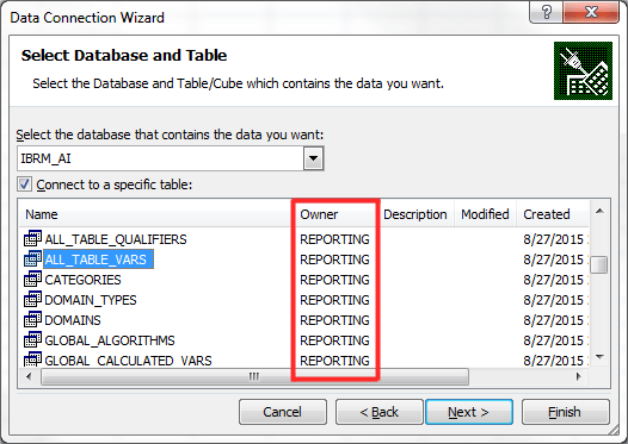Open the database dropdown arrow

tap(313, 158)
